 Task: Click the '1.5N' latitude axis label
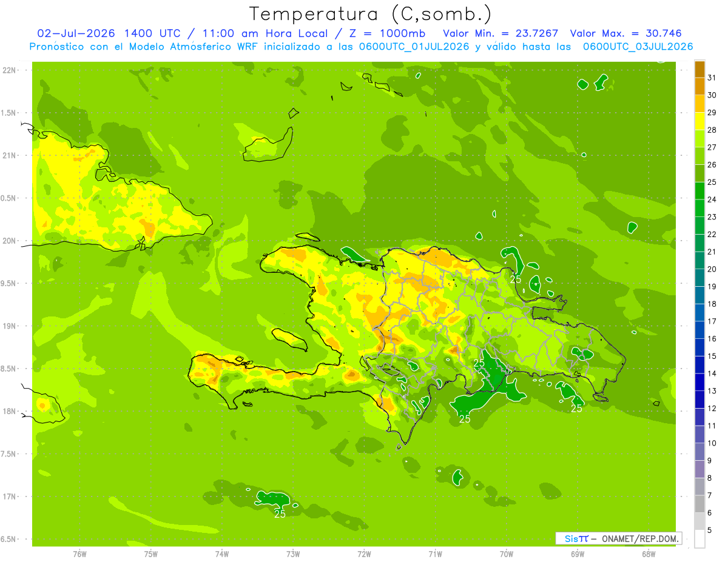tap(9, 113)
